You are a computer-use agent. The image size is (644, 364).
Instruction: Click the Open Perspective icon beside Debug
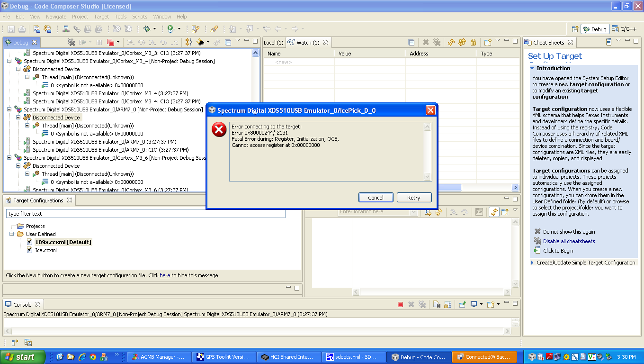pyautogui.click(x=575, y=29)
